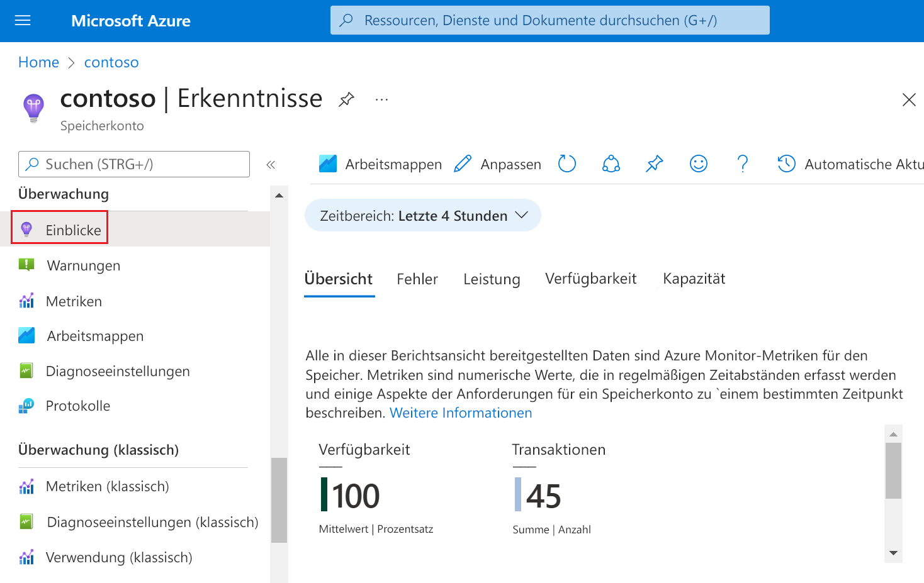This screenshot has height=583, width=924.
Task: Switch to the Kapazität tab
Action: click(694, 279)
